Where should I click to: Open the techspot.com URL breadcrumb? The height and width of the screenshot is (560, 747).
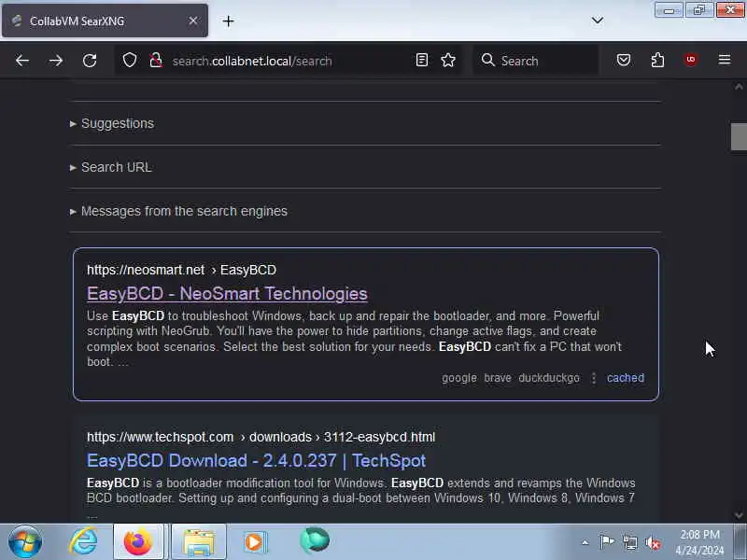pyautogui.click(x=261, y=437)
